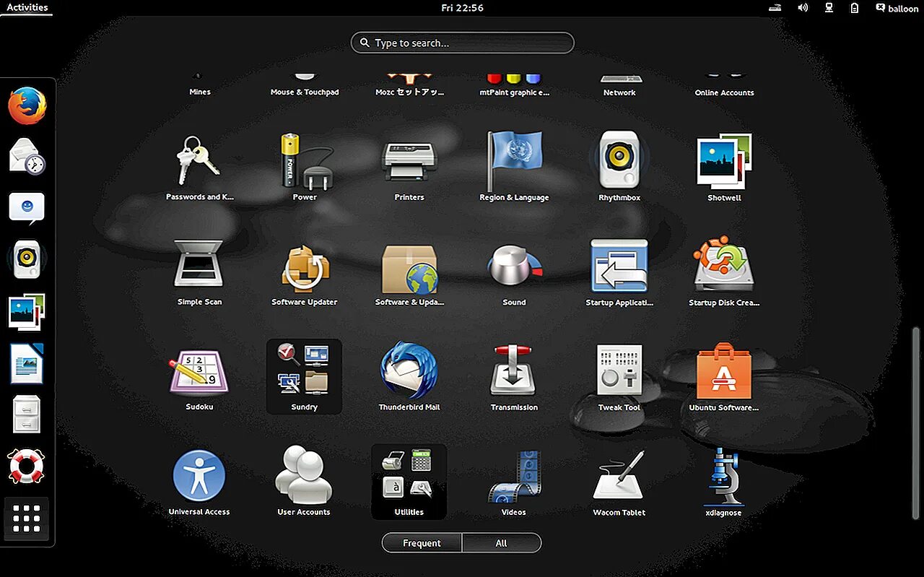Open Shotwell in the dash
Image resolution: width=924 pixels, height=577 pixels.
(27, 312)
